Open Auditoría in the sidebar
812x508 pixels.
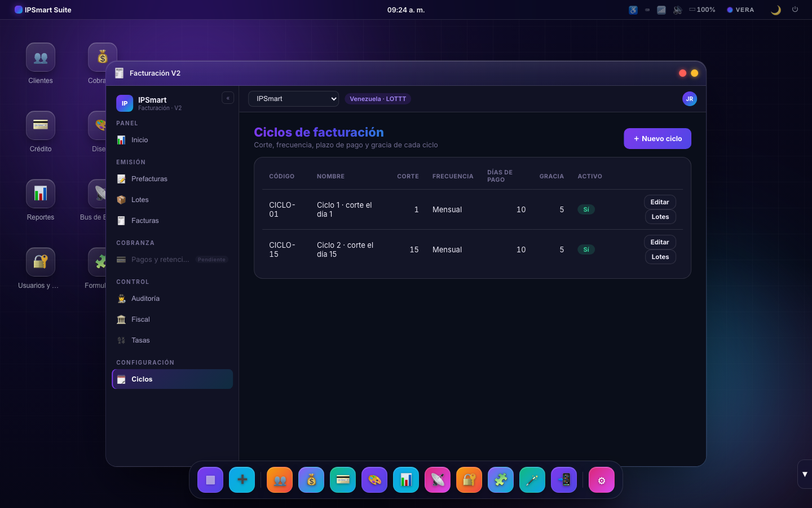[x=173, y=299]
